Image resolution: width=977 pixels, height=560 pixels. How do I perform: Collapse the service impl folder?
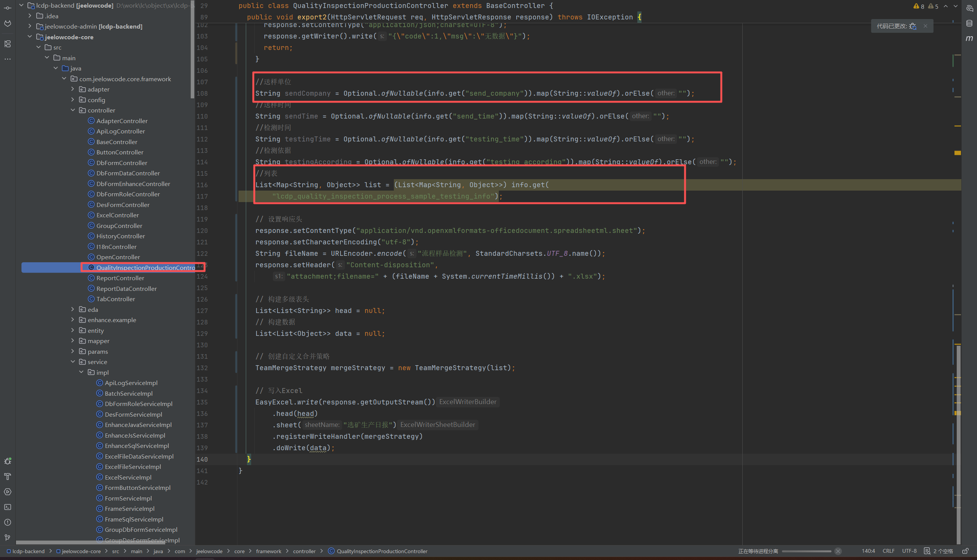tap(81, 372)
